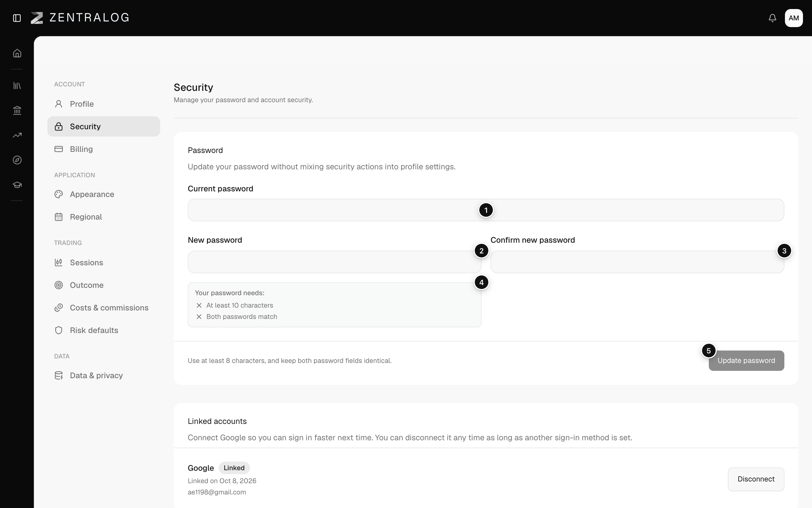Screen dimensions: 812x508
Task: Go to the home icon in left rail
Action: pos(17,53)
